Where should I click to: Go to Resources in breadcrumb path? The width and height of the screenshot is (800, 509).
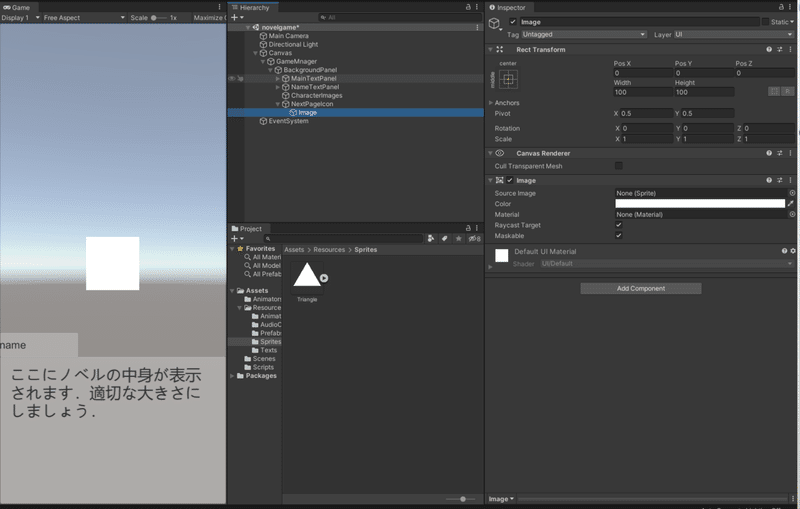click(329, 249)
